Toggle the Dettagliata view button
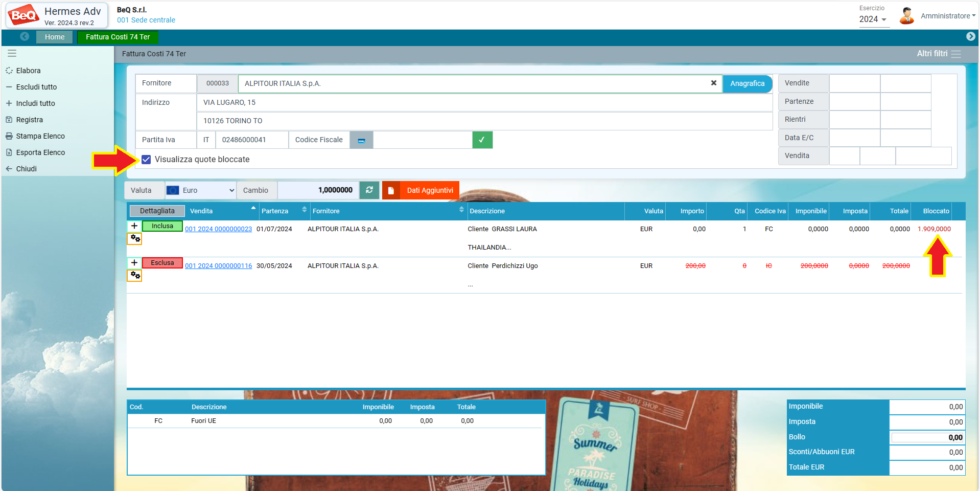This screenshot has height=491, width=980. coord(157,211)
